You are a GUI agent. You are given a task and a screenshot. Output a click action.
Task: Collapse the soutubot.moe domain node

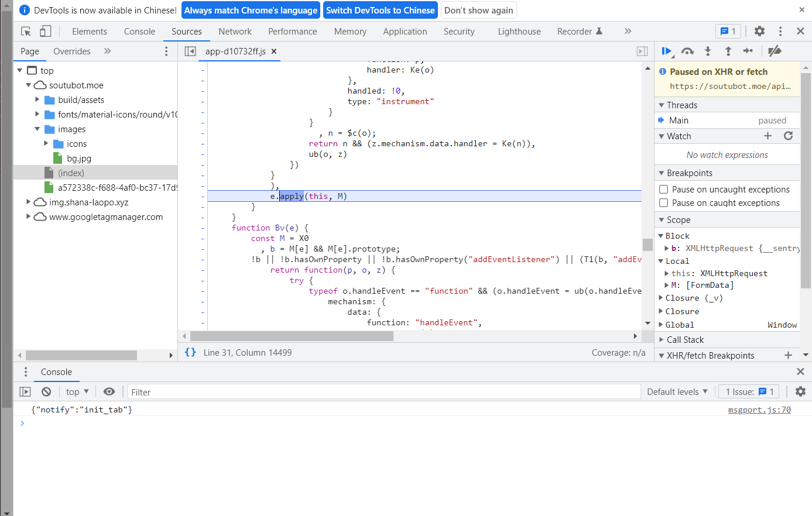[x=28, y=85]
